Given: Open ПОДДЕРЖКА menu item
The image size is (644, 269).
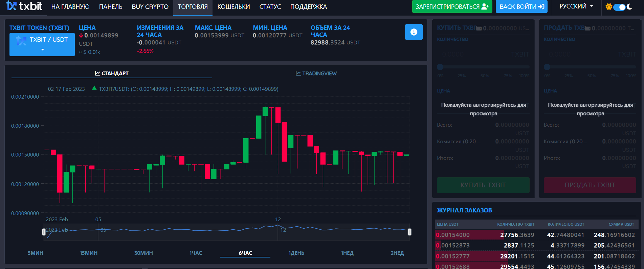Looking at the screenshot, I should point(308,7).
